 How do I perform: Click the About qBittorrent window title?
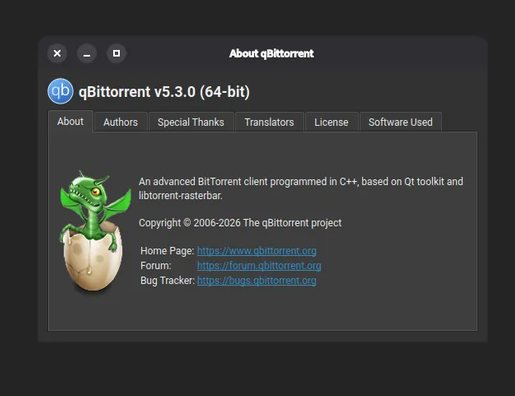pyautogui.click(x=271, y=53)
